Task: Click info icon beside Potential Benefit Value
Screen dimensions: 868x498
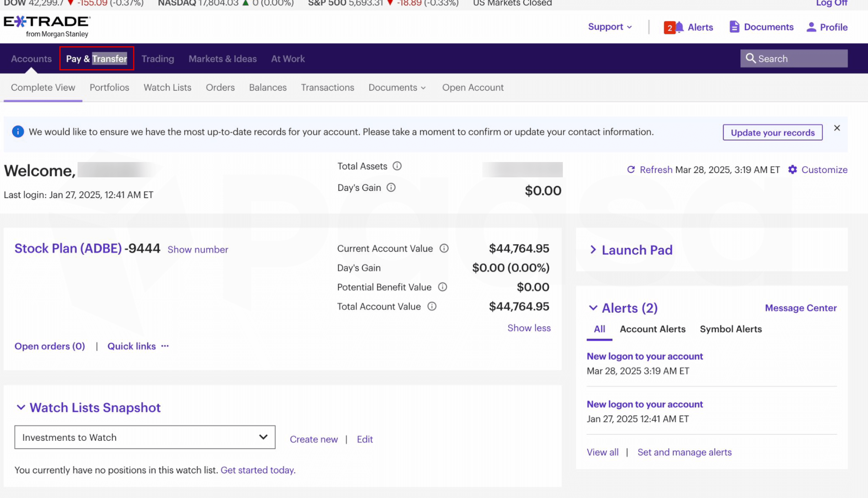Action: click(x=442, y=287)
